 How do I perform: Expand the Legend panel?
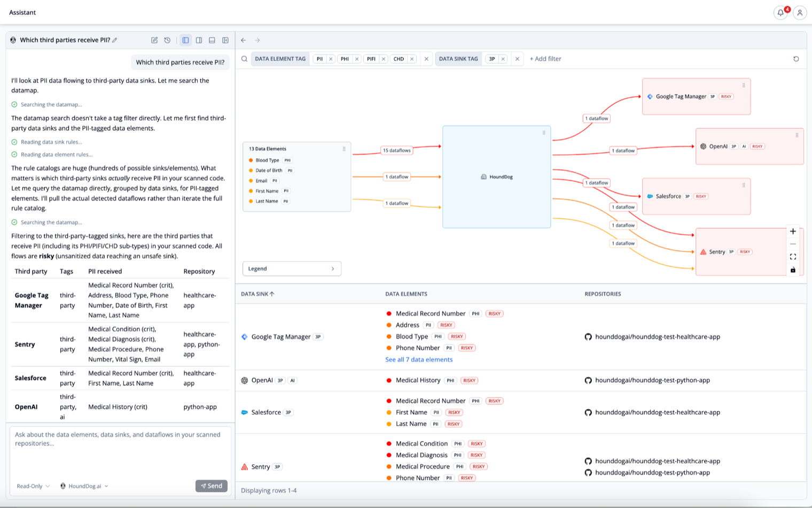click(292, 268)
